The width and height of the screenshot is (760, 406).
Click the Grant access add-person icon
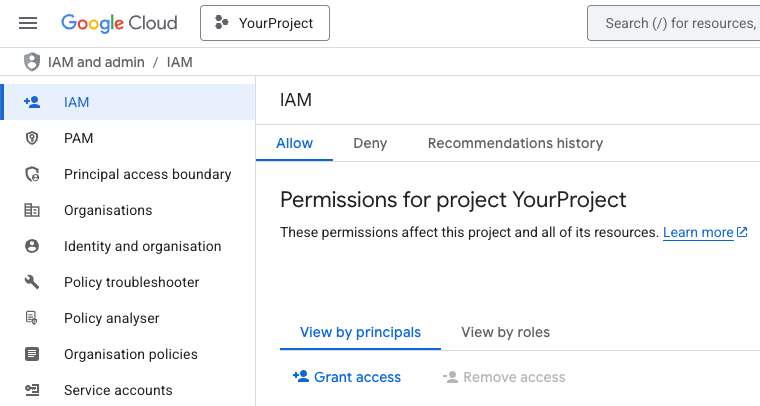tap(301, 376)
